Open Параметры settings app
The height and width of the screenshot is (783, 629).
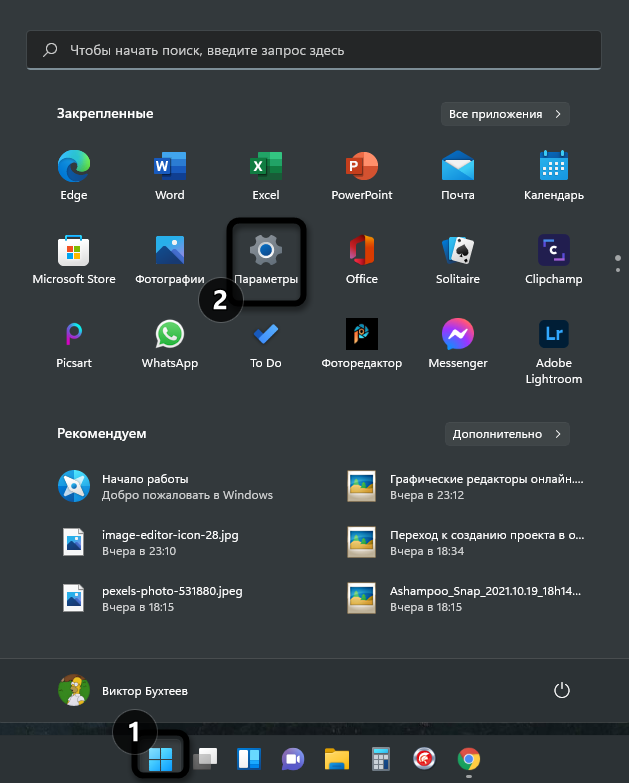click(266, 261)
